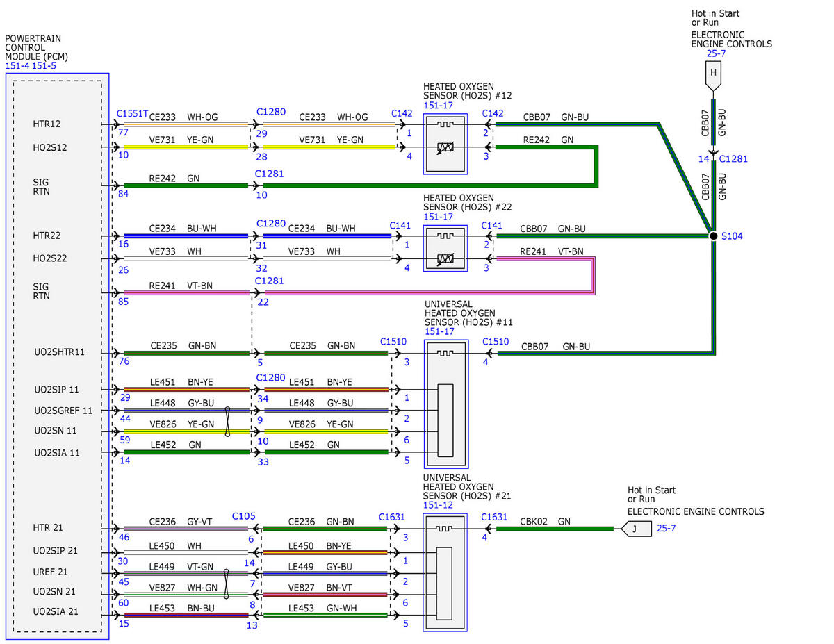Click the S104 splice label
Screen dimensions: 834x644
tap(733, 236)
